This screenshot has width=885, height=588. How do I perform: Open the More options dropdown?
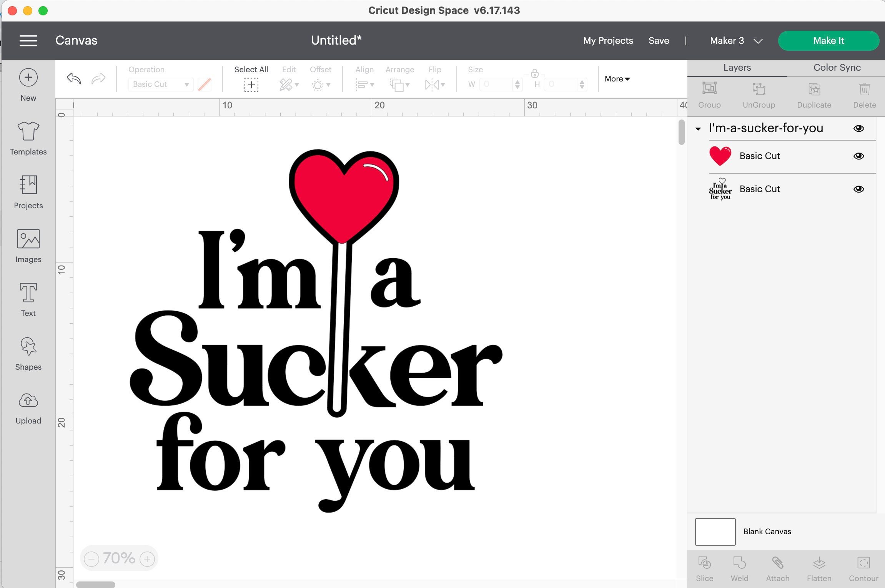click(617, 79)
